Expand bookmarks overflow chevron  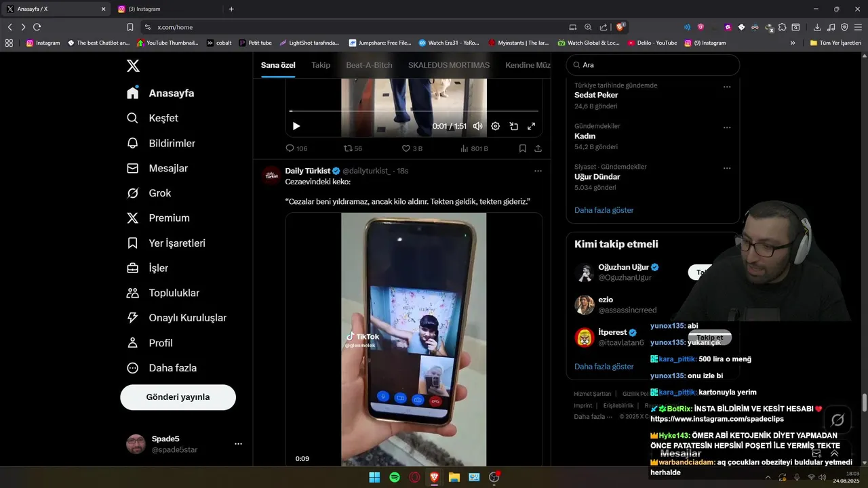coord(793,43)
